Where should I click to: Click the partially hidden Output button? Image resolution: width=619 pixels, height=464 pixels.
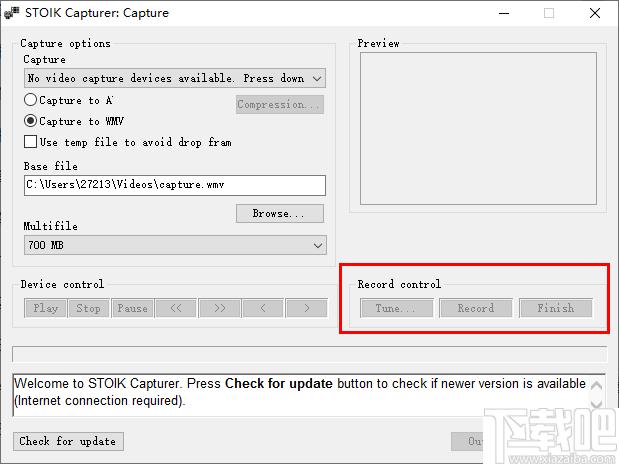pos(468,441)
